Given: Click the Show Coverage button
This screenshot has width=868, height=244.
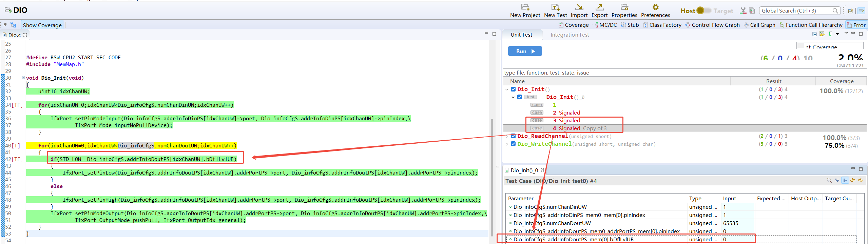Looking at the screenshot, I should [x=42, y=25].
